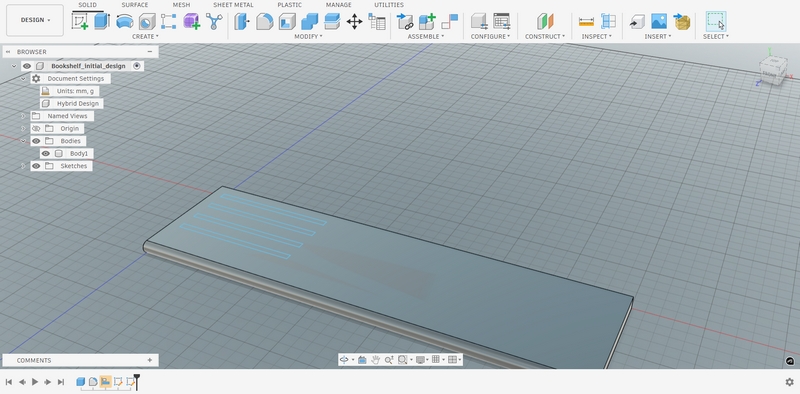Click the ViewCube in the corner

772,70
